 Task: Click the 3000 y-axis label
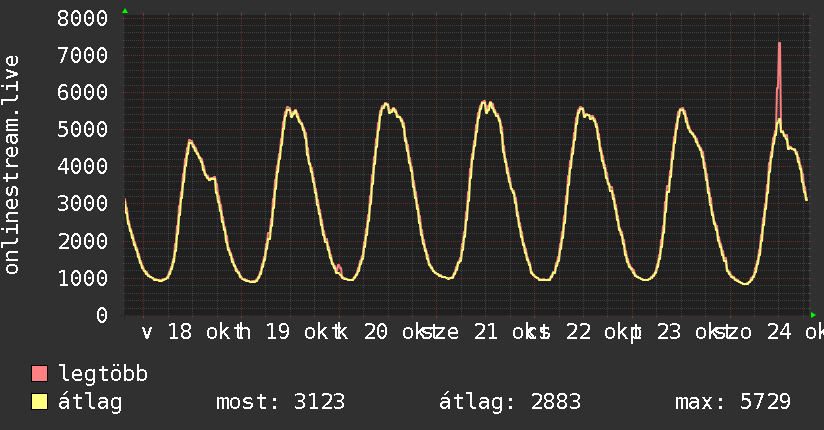[83, 204]
